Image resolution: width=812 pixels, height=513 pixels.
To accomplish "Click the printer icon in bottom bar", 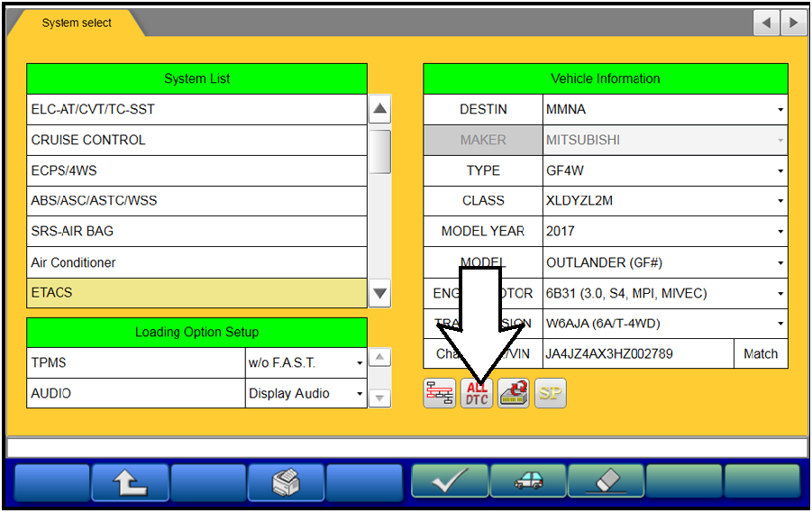I will tap(286, 482).
